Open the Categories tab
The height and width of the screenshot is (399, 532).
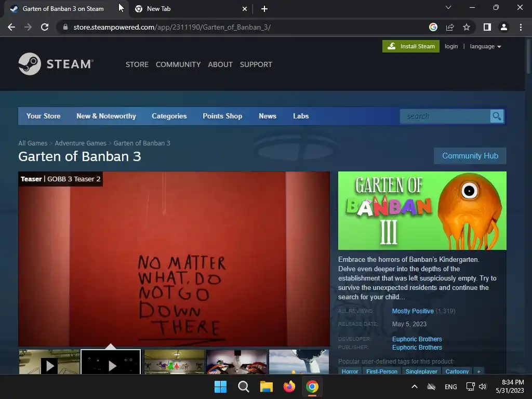(x=169, y=116)
